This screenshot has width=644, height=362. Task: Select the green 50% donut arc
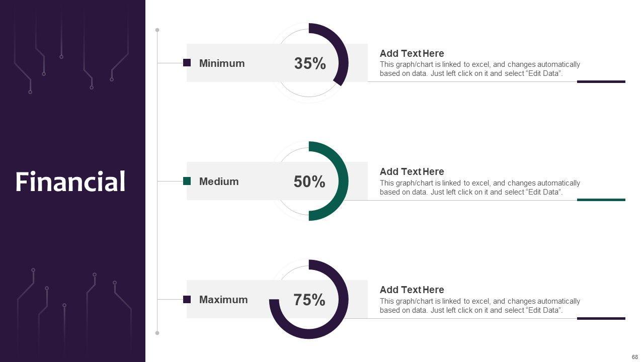(x=344, y=181)
